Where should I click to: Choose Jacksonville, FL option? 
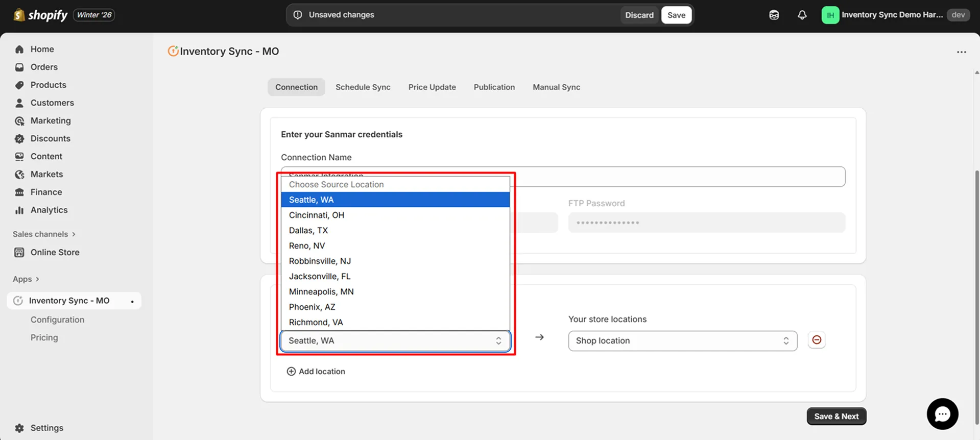click(x=395, y=276)
